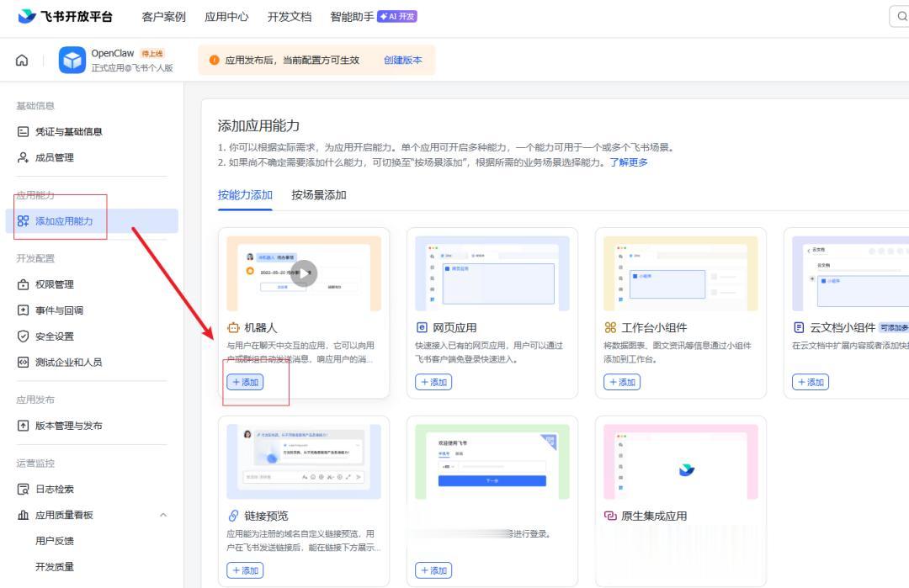The image size is (909, 588).
Task: Click the 原生集成应用 preview thumbnail
Action: click(x=681, y=462)
